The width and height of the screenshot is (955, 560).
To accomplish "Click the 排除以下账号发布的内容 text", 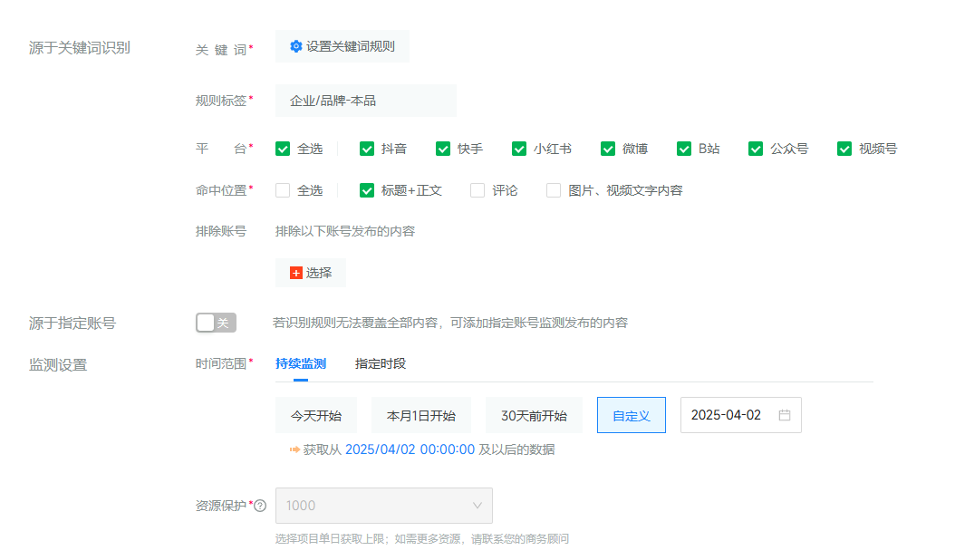I will (345, 232).
